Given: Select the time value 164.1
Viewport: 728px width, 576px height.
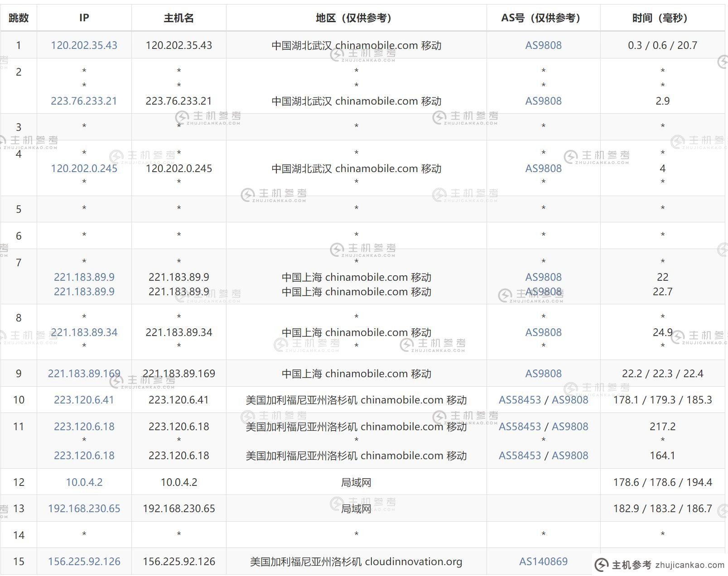Looking at the screenshot, I should [x=662, y=456].
